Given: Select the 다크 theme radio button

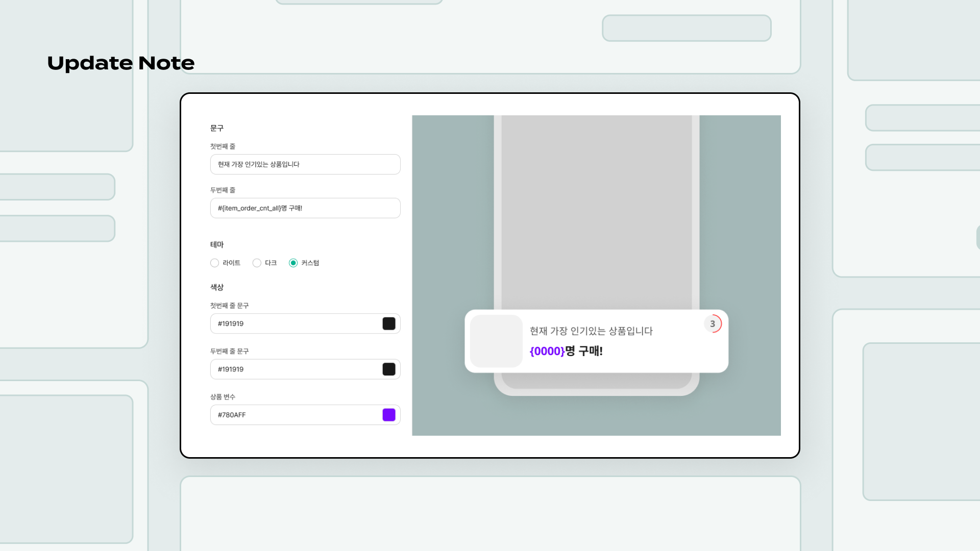Looking at the screenshot, I should 257,263.
